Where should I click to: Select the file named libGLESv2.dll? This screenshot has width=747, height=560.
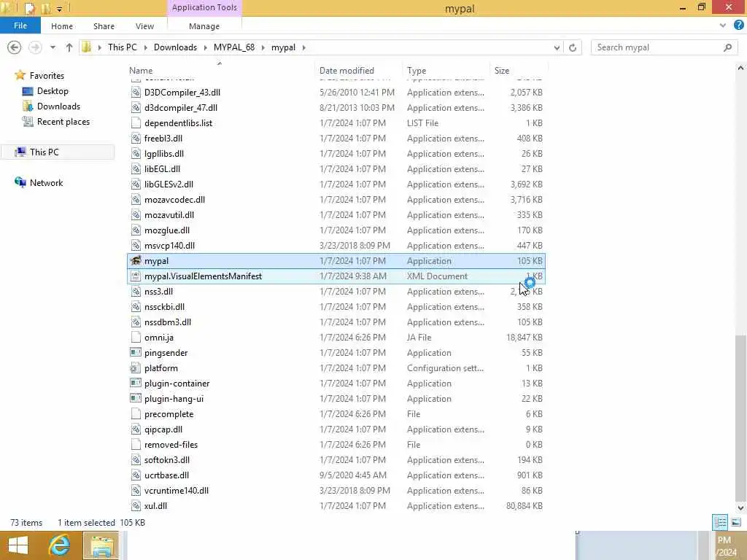click(x=169, y=184)
